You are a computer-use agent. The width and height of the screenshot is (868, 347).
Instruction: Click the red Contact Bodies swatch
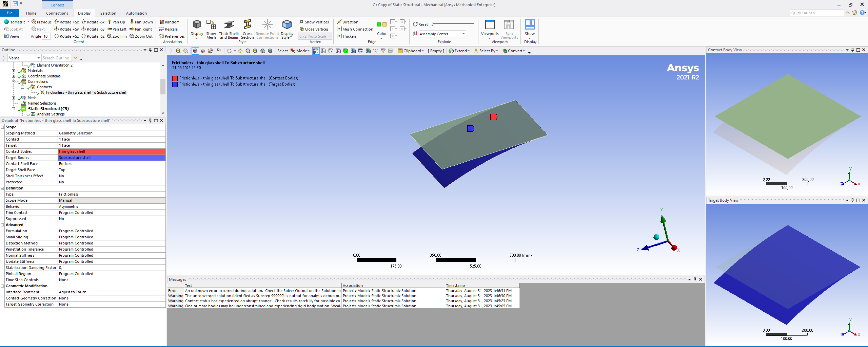175,78
